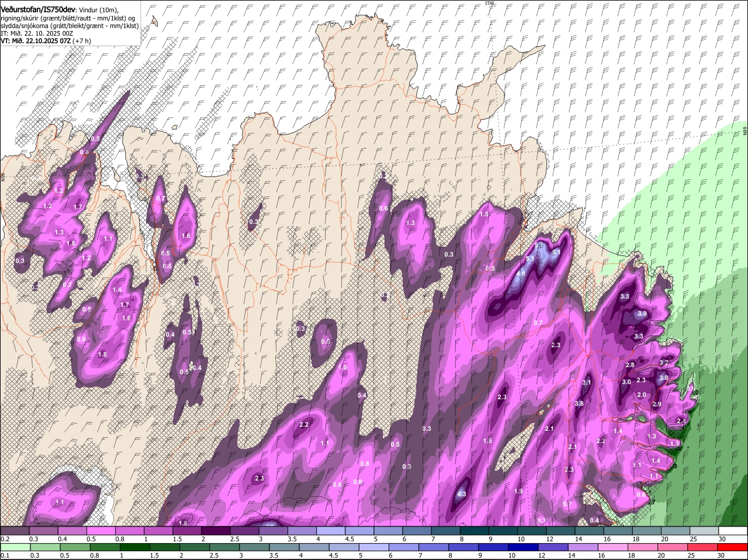Screen dimensions: 748x560
Task: Click the 4.8 precipitation value on the map
Action: pos(521,273)
